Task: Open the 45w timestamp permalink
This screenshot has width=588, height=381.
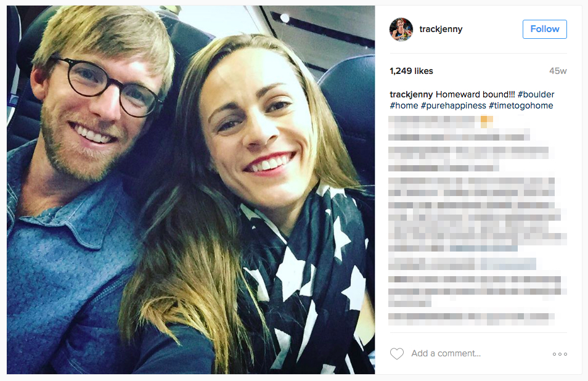Action: click(558, 71)
